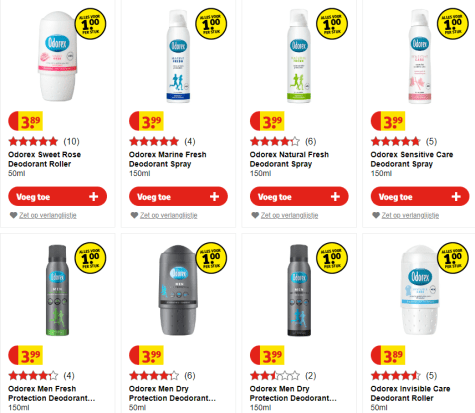Open Odorex Invisible Care Deodorant Roller title

(x=410, y=393)
